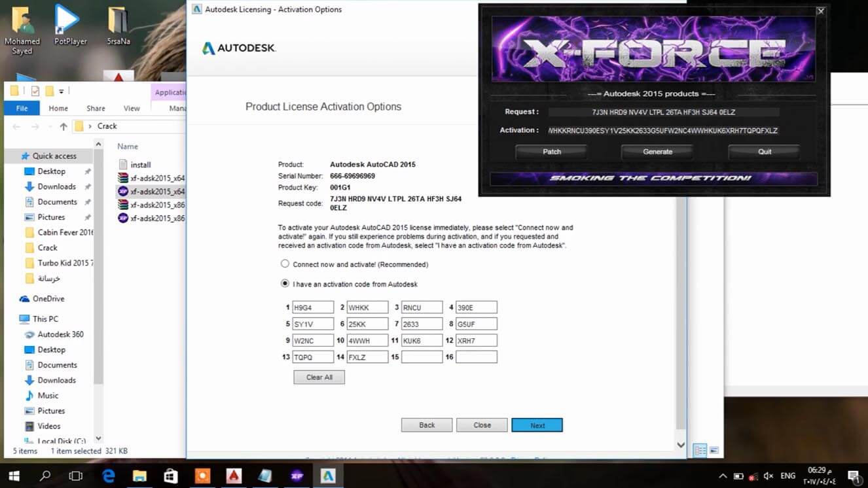Open the File tab in Explorer
This screenshot has width=868, height=488.
[22, 108]
